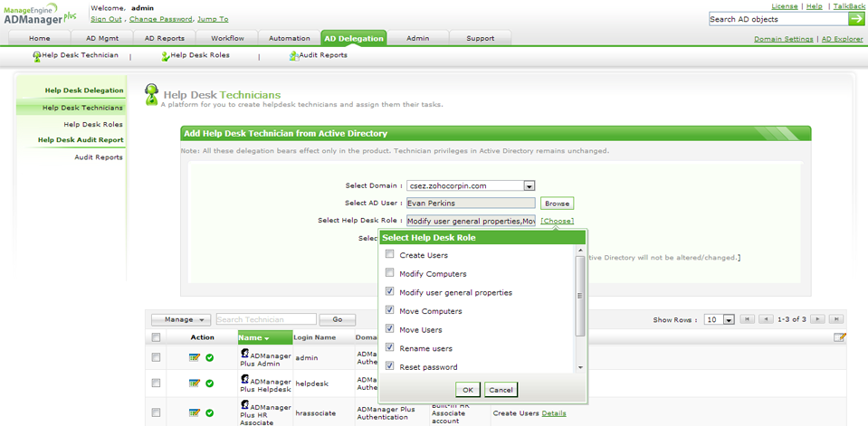Open the Automation tab
Screen dimensions: 868x426
(x=289, y=38)
